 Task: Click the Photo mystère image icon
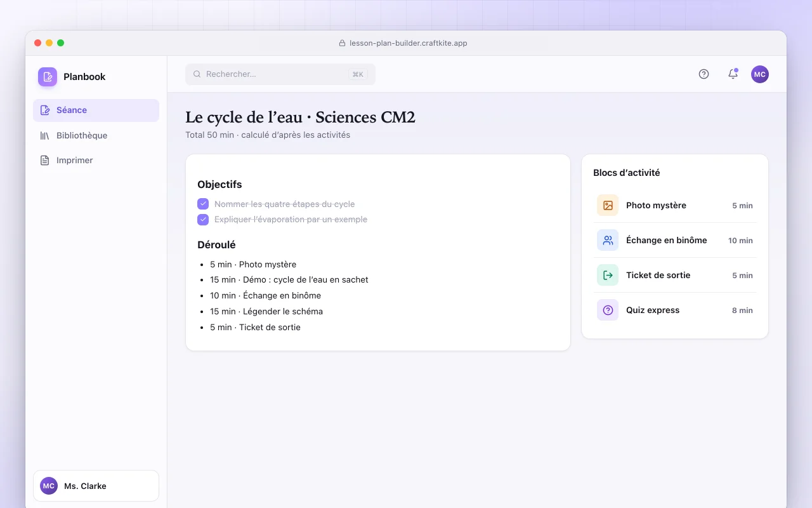608,205
